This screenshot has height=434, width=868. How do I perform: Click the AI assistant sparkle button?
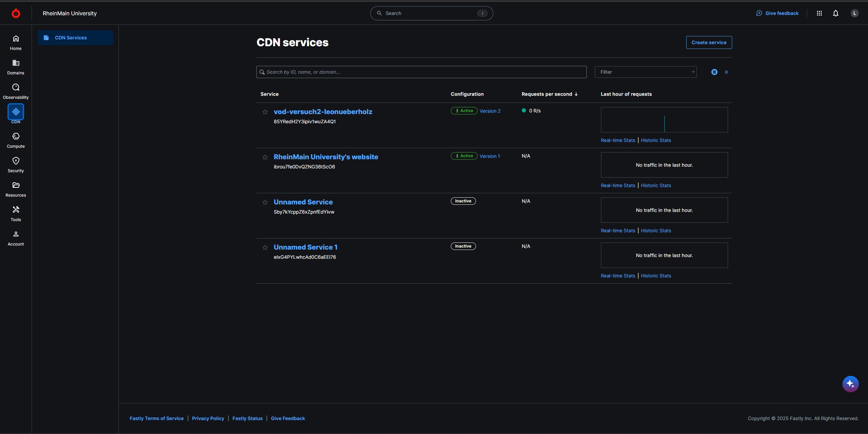click(x=850, y=384)
